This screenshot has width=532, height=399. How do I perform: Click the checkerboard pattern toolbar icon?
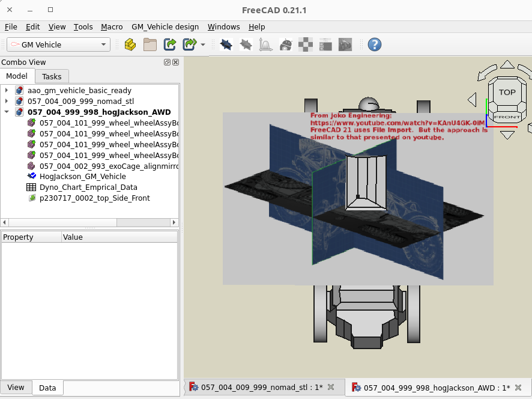pos(306,44)
